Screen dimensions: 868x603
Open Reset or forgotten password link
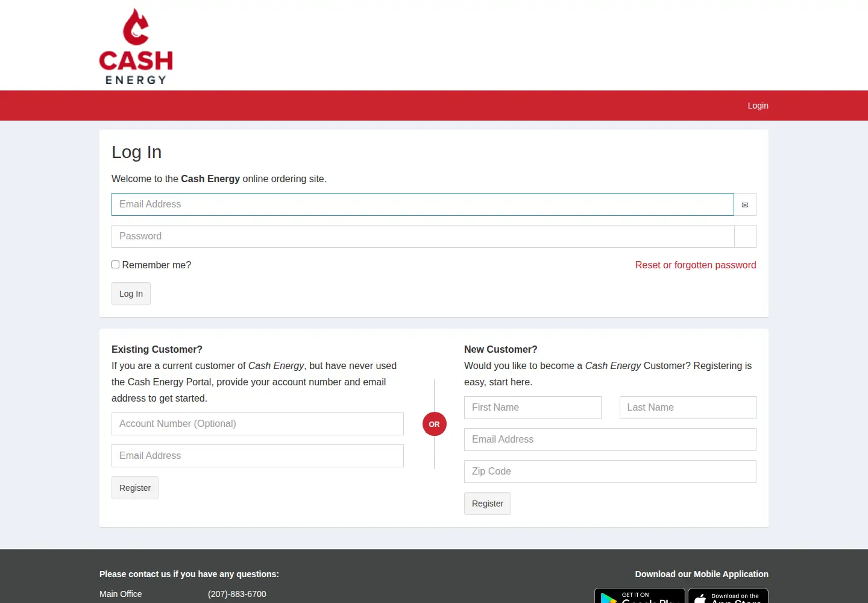pyautogui.click(x=696, y=265)
